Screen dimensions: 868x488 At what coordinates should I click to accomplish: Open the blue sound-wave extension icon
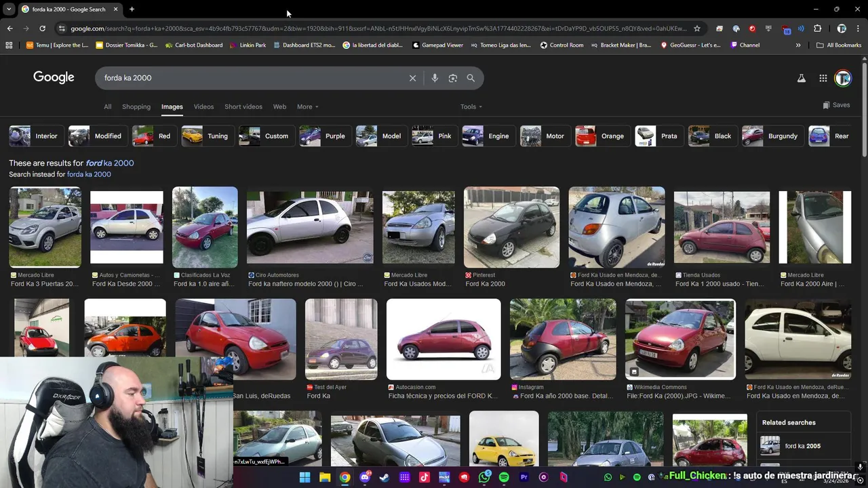click(x=801, y=28)
